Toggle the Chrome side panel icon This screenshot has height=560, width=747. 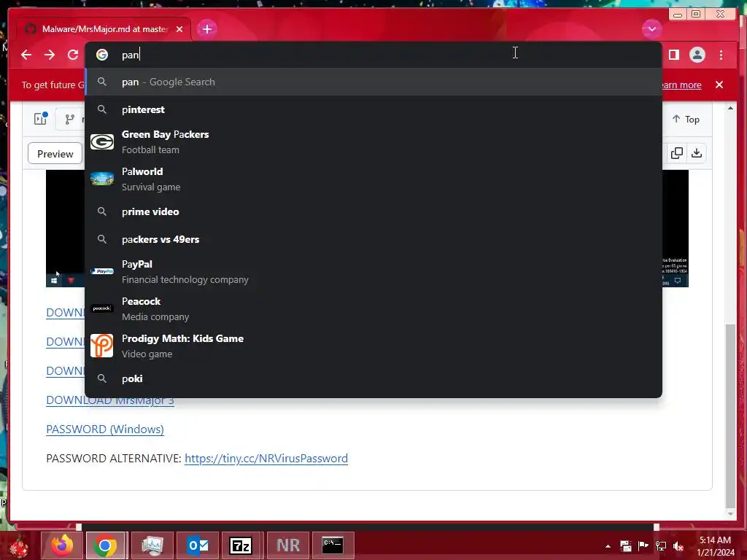[x=673, y=55]
